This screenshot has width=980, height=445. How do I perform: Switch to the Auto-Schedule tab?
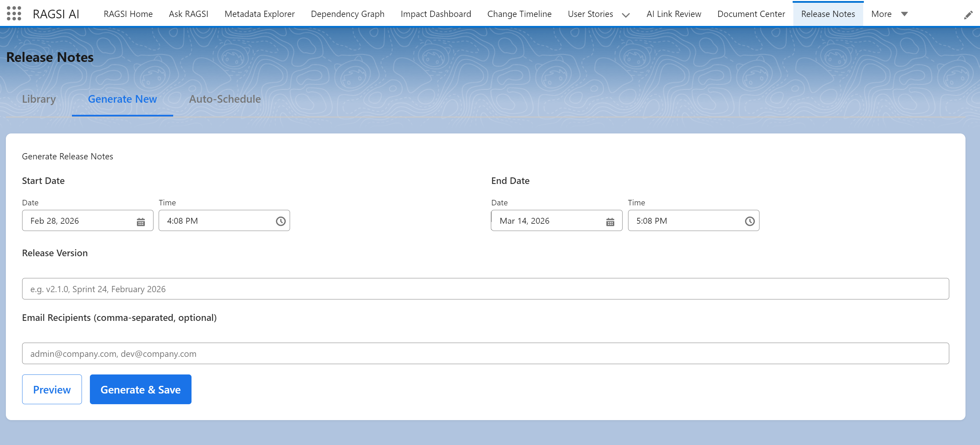(x=224, y=99)
